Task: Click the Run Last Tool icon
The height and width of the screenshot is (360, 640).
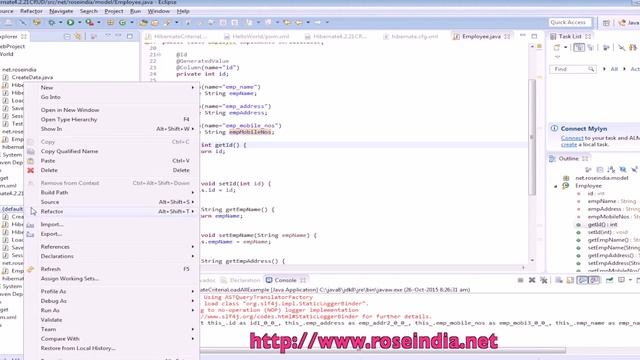Action: (89, 22)
